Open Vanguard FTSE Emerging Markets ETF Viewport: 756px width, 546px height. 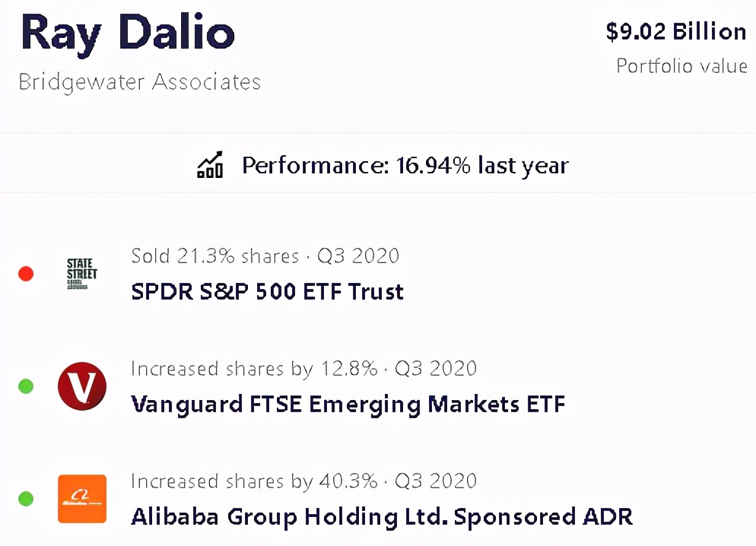(x=348, y=404)
